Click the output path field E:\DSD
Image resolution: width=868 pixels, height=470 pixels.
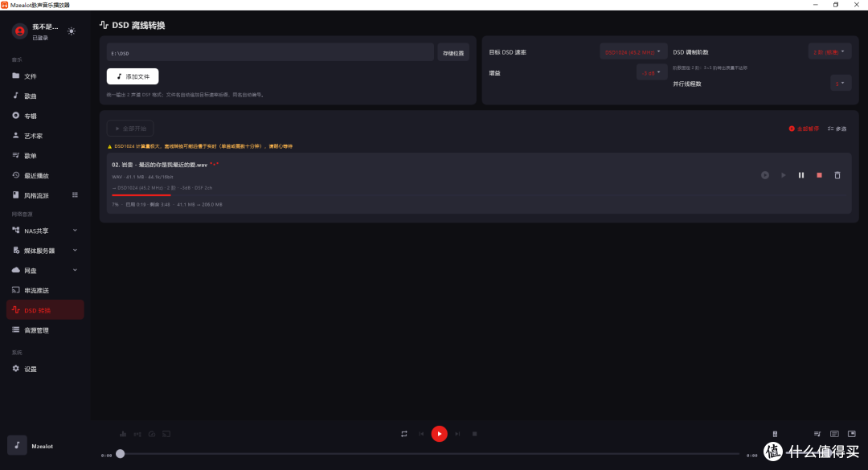(270, 53)
